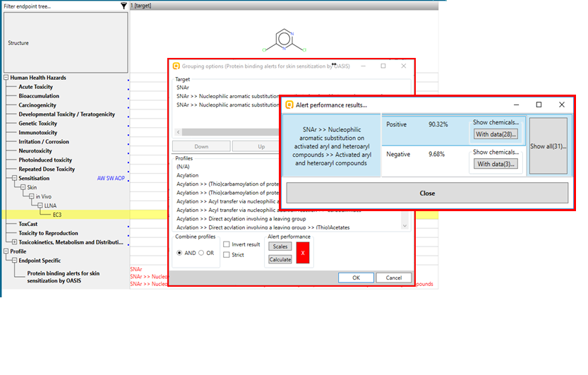The width and height of the screenshot is (588, 375).
Task: Collapse the LLNA tree node
Action: coord(40,206)
